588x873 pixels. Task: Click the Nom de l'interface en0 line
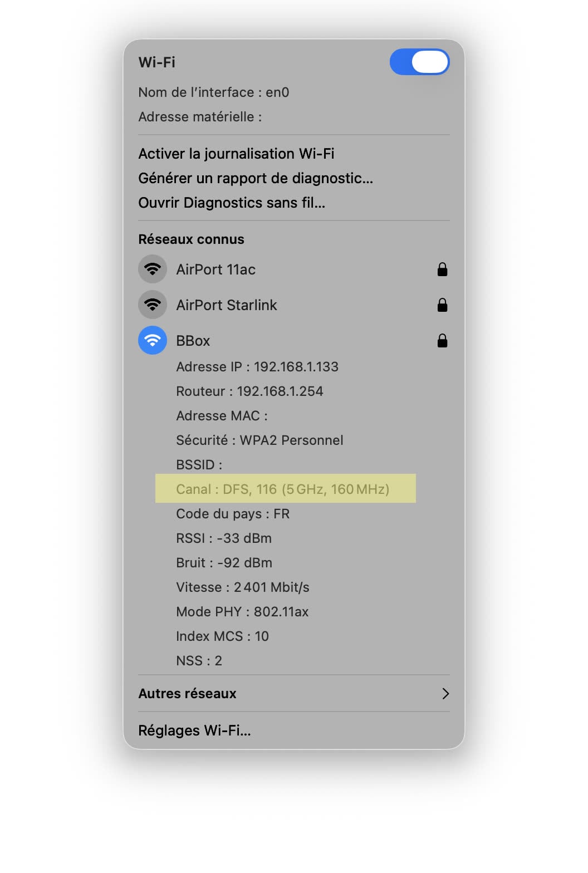214,92
